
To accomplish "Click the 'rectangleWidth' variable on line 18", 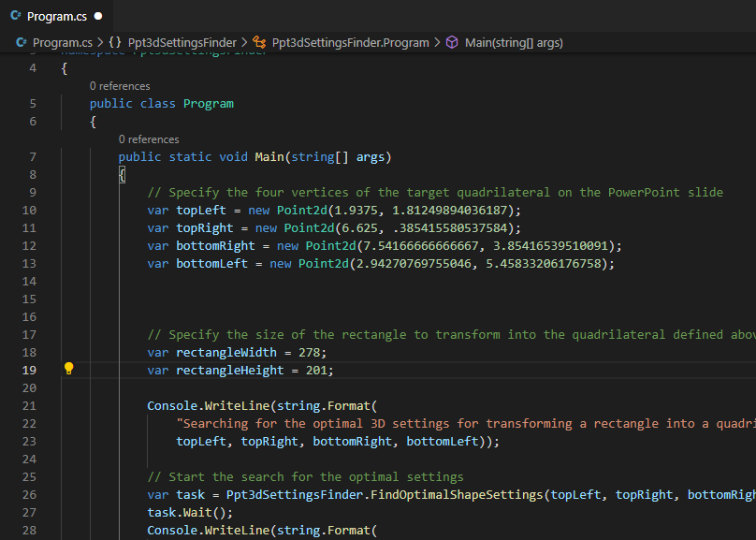I will (x=226, y=353).
